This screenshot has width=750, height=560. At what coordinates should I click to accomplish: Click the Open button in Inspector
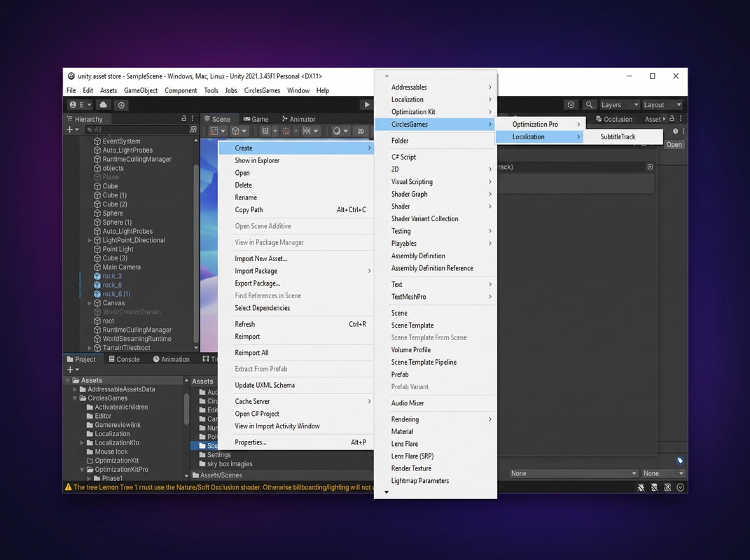click(674, 145)
